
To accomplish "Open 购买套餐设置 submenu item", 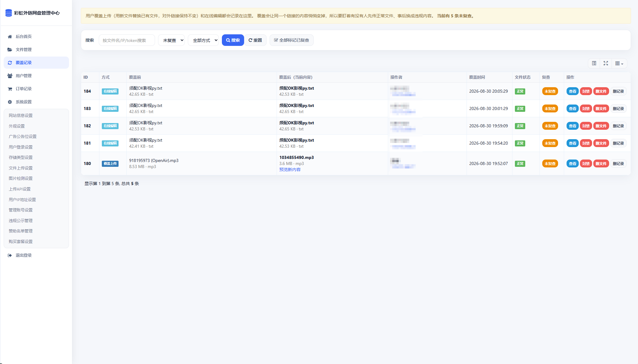I will tap(21, 242).
